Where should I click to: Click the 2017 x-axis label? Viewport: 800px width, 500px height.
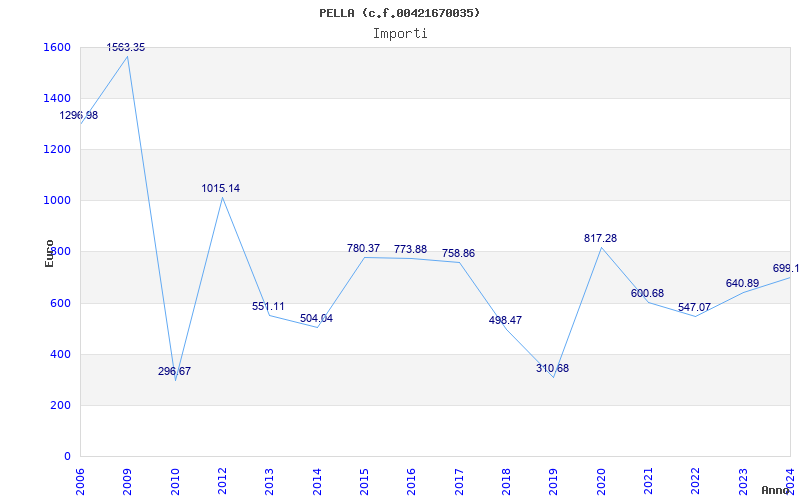point(459,481)
